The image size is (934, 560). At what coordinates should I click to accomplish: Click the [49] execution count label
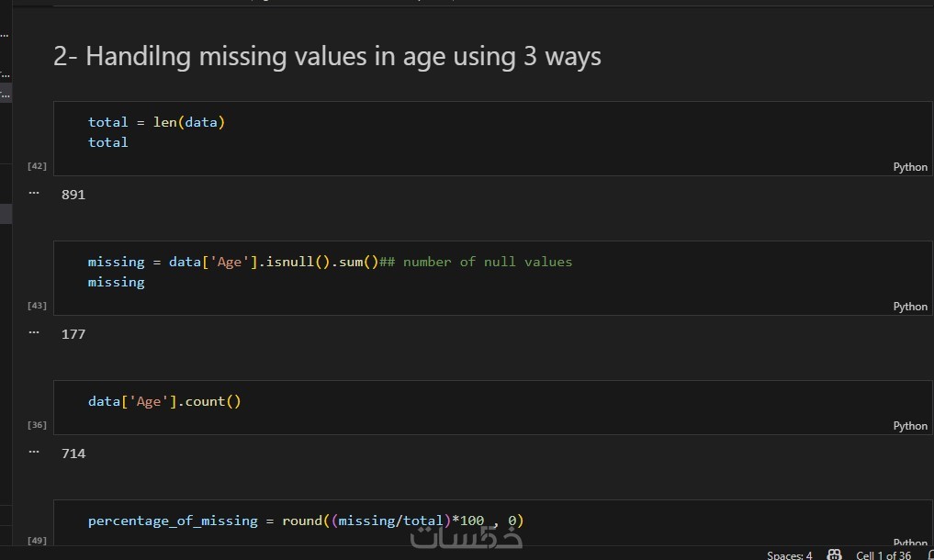pyautogui.click(x=37, y=542)
